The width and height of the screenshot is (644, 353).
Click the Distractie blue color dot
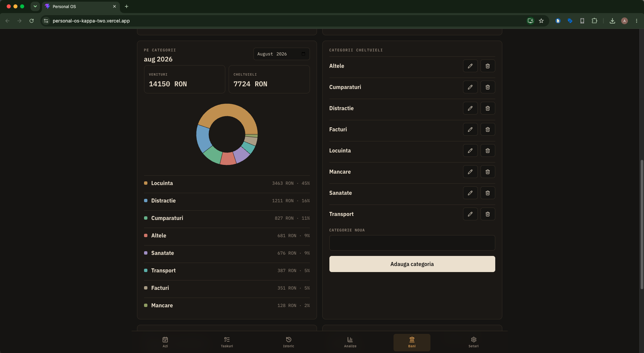[x=146, y=201]
